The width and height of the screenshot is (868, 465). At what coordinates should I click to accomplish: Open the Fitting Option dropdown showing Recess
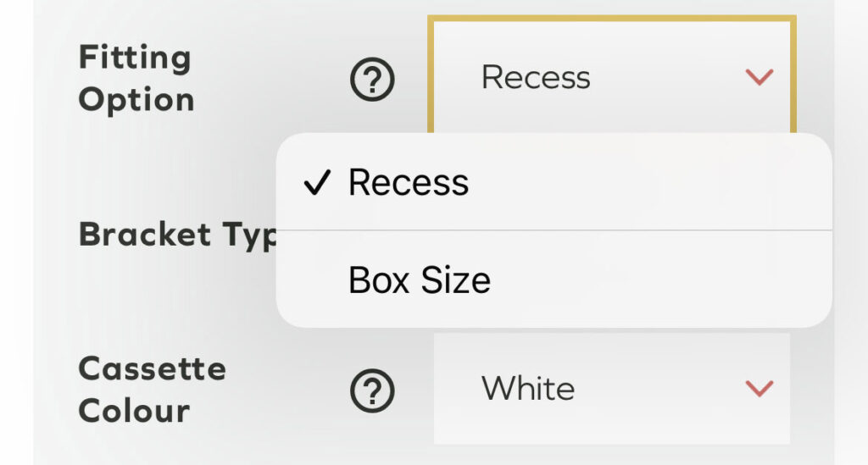point(610,78)
